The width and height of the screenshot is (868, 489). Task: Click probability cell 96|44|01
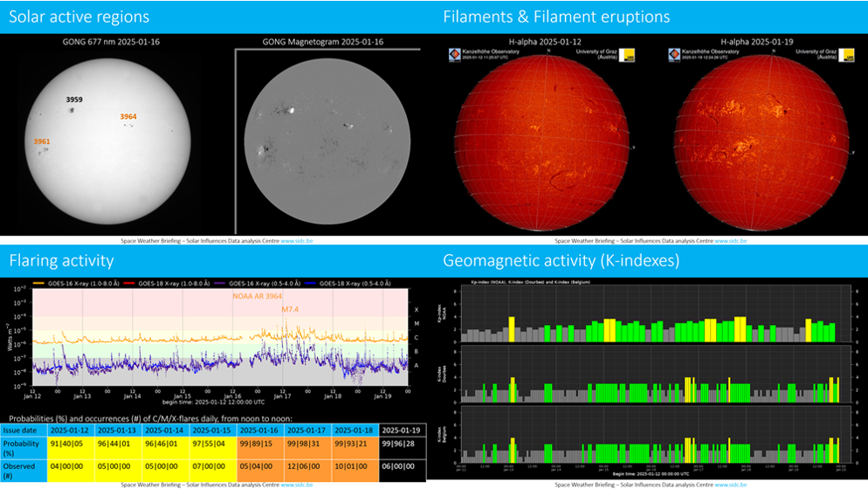[x=119, y=448]
